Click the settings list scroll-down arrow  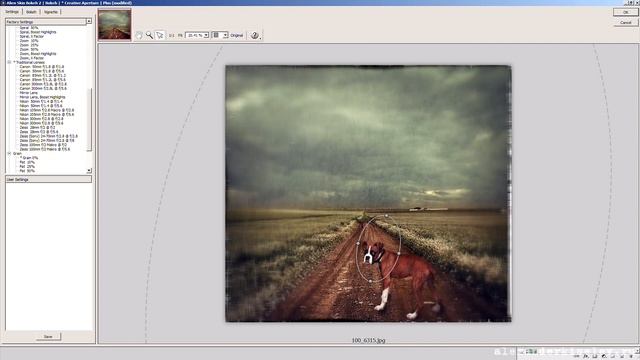click(89, 171)
